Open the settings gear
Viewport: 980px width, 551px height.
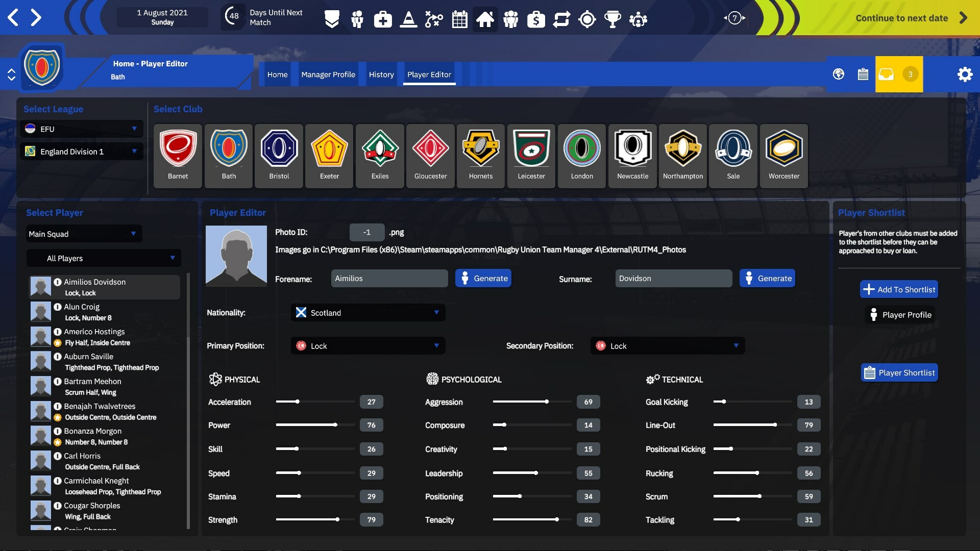[965, 74]
